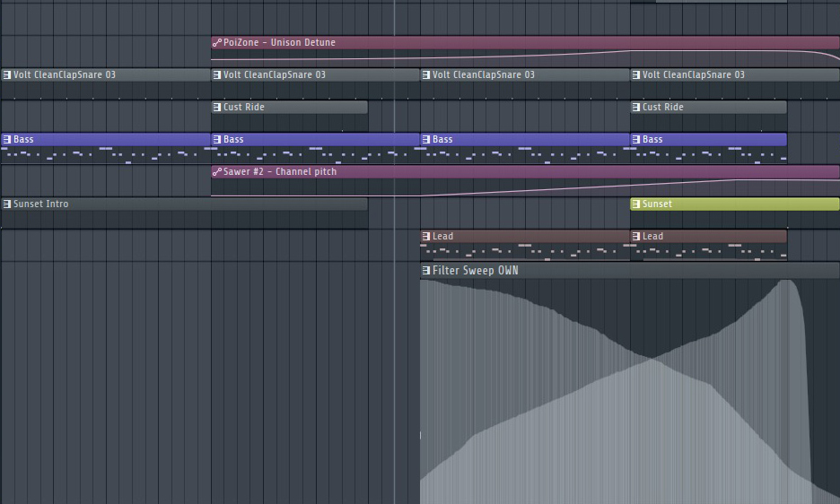Screen dimensions: 840x504
Task: Open the third-from-left Bass clip menu icon
Action: coord(426,139)
